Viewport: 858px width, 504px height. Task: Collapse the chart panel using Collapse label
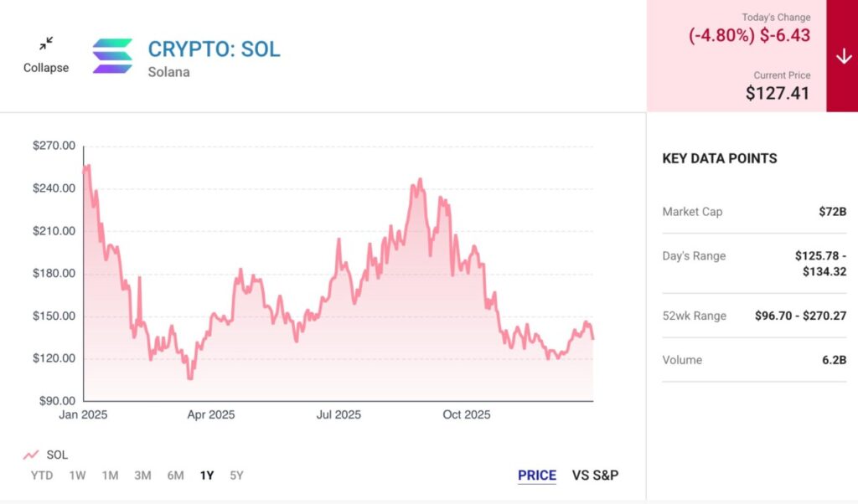coord(46,68)
